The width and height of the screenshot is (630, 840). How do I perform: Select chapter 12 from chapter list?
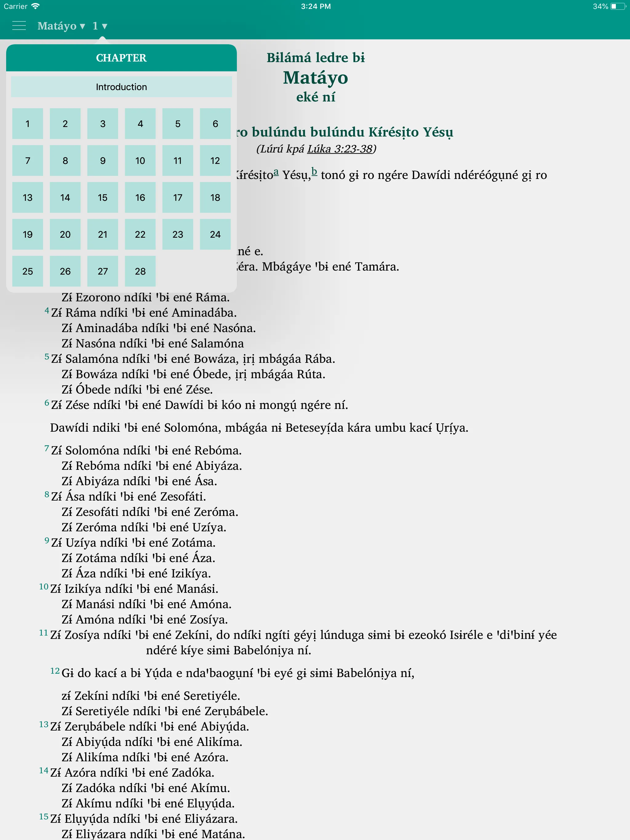point(214,161)
